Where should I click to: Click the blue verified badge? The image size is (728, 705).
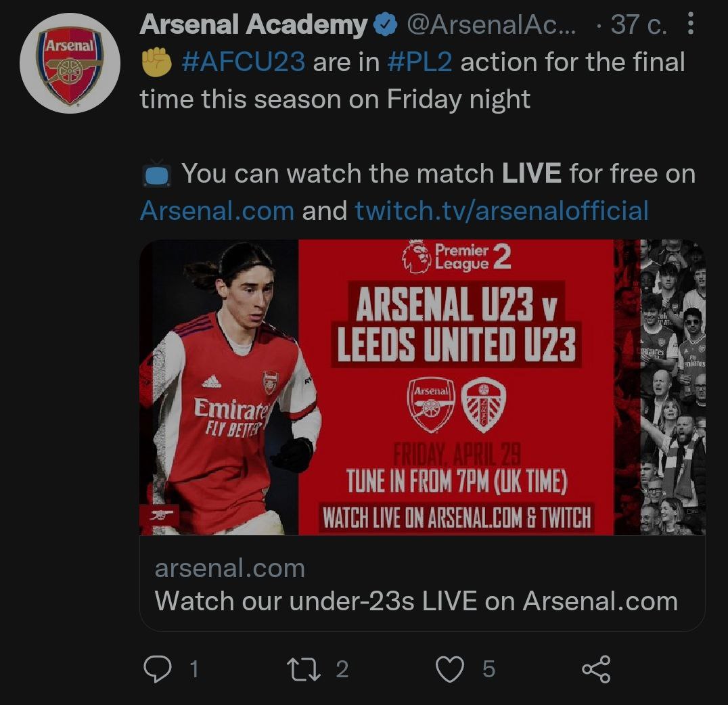pyautogui.click(x=386, y=25)
